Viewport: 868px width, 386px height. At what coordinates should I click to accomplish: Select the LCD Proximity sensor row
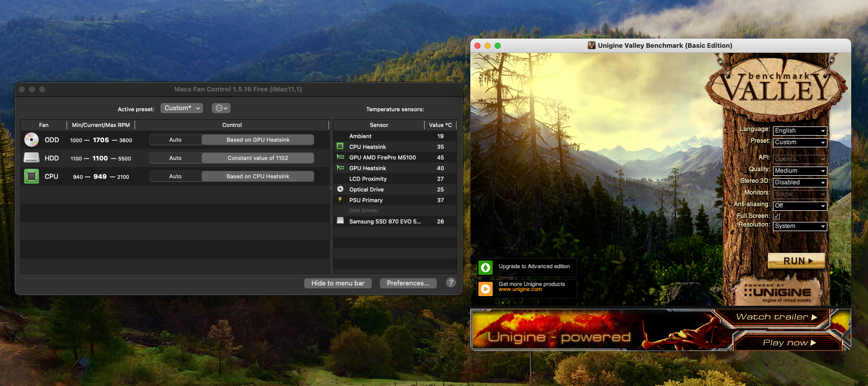(x=395, y=179)
